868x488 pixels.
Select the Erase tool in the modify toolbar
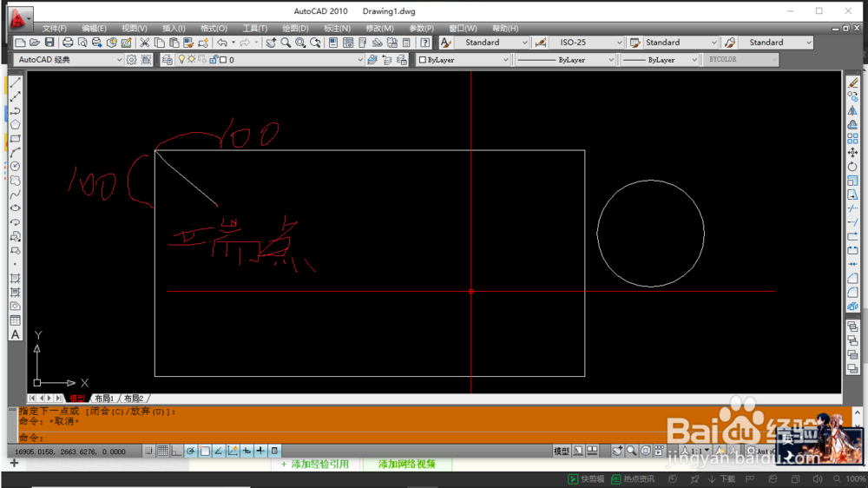(852, 82)
